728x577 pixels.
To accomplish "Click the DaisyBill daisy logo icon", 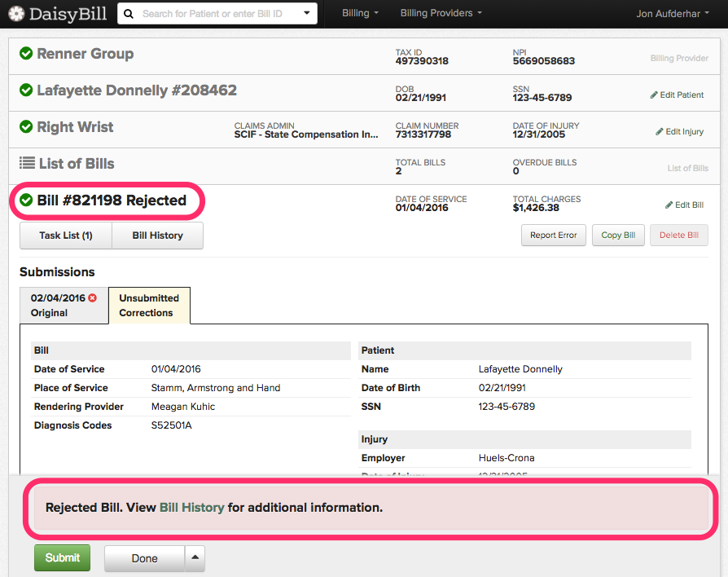I will pos(17,14).
